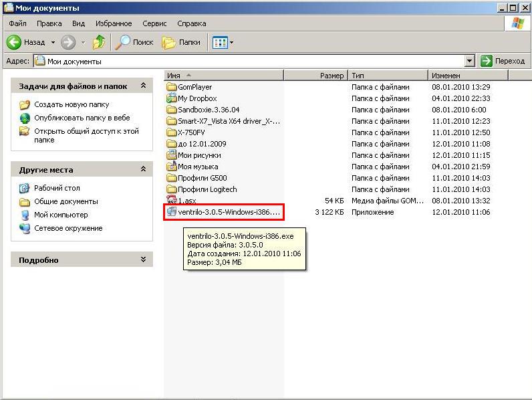
Task: Open the Back button history dropdown arrow
Action: pyautogui.click(x=53, y=42)
